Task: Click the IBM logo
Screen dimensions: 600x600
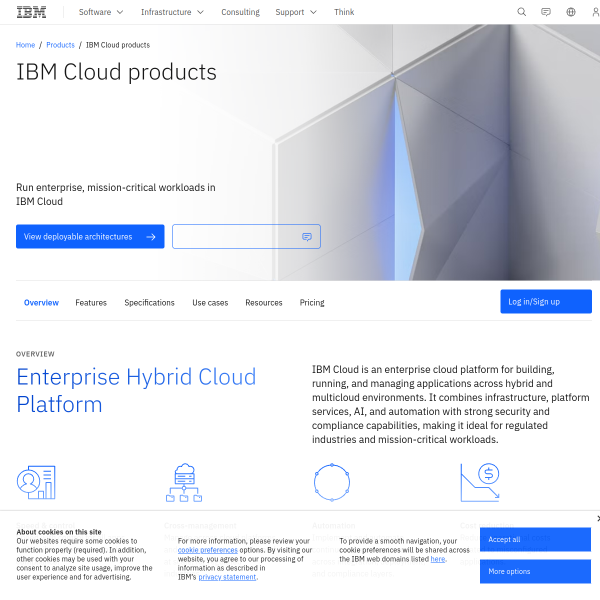Action: tap(31, 12)
